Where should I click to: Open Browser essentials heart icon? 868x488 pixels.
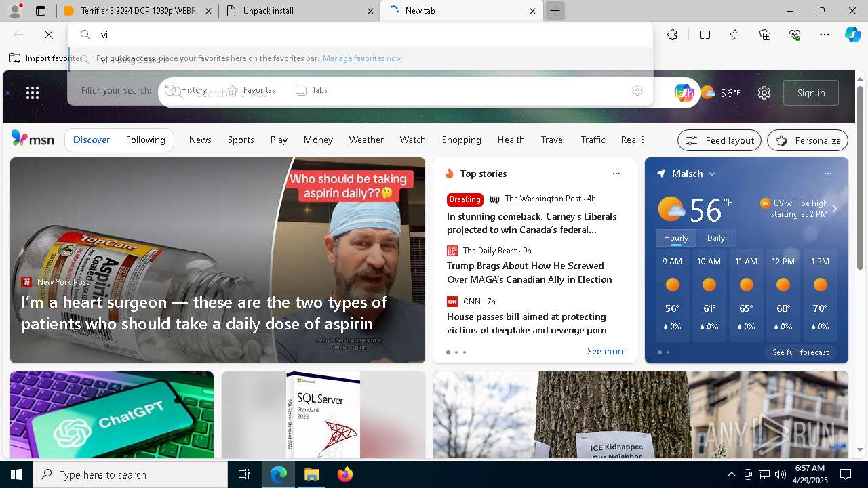point(795,35)
